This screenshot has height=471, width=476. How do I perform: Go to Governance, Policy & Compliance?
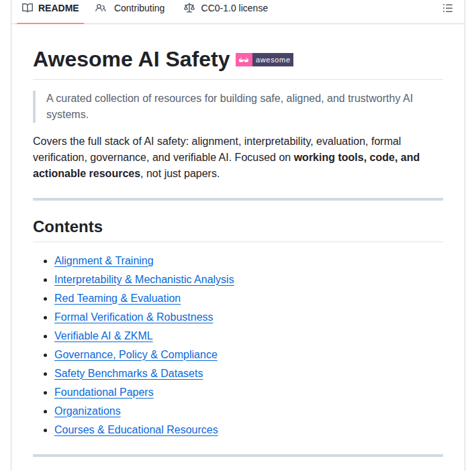[136, 354]
